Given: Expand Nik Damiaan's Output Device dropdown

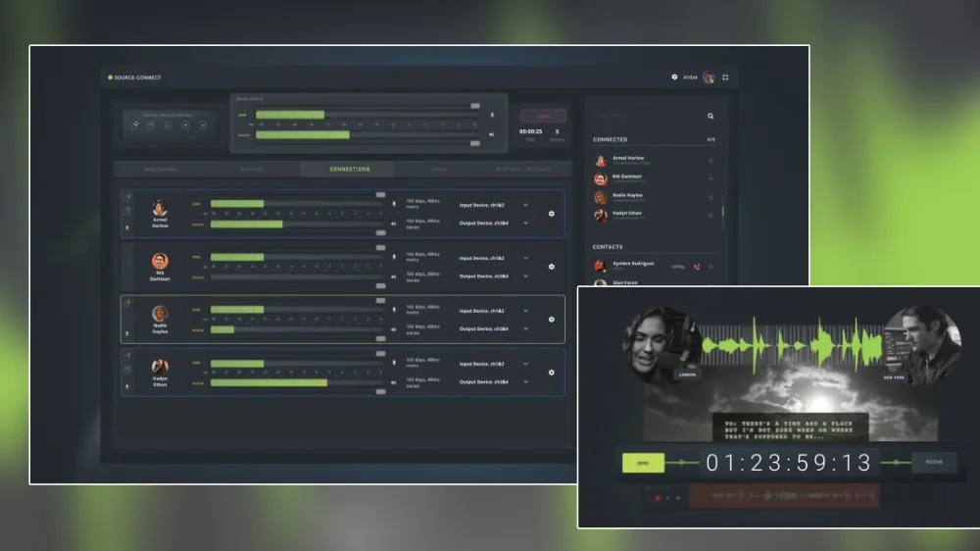Looking at the screenshot, I should pos(525,275).
